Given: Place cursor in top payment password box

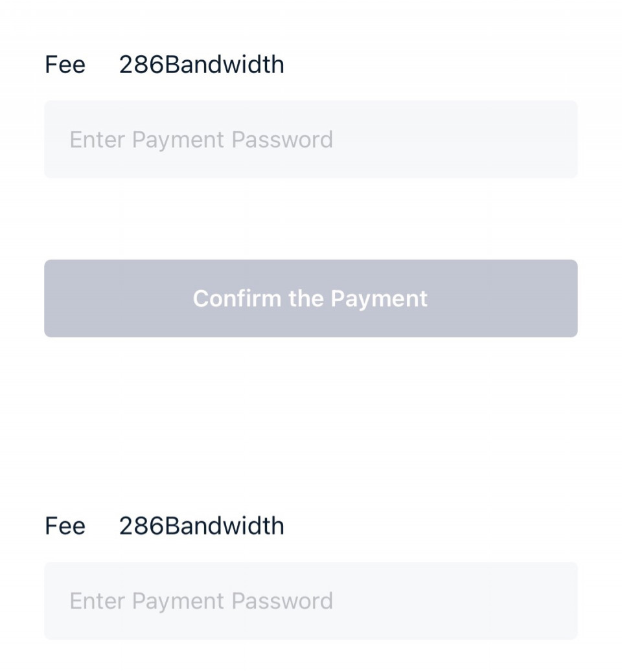Looking at the screenshot, I should [x=311, y=139].
